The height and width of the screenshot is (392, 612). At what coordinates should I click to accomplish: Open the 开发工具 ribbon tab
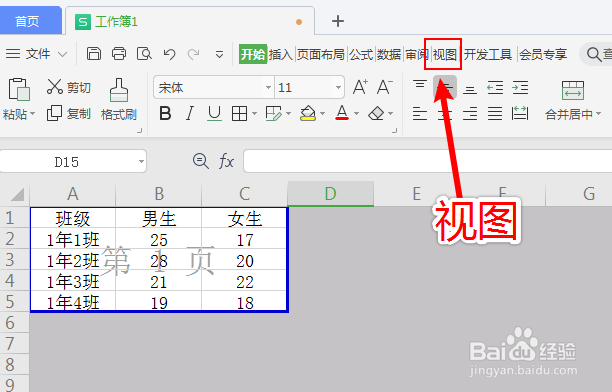coord(488,54)
